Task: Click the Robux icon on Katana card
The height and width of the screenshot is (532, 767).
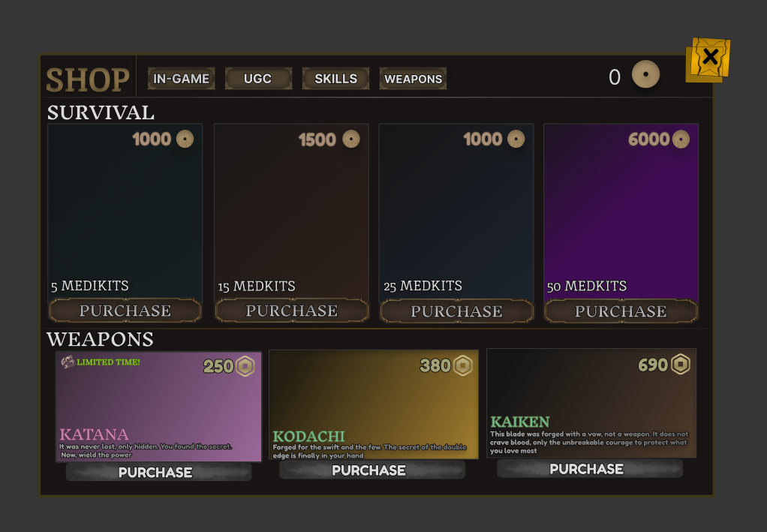Action: [x=245, y=366]
